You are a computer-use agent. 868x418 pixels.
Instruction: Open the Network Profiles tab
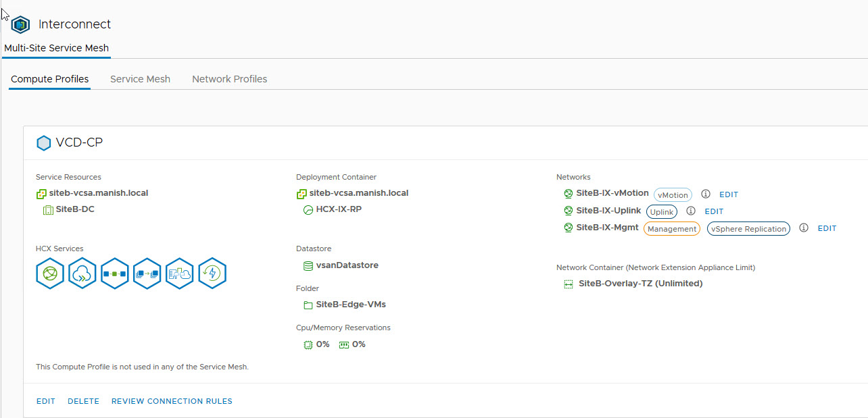[x=229, y=79]
